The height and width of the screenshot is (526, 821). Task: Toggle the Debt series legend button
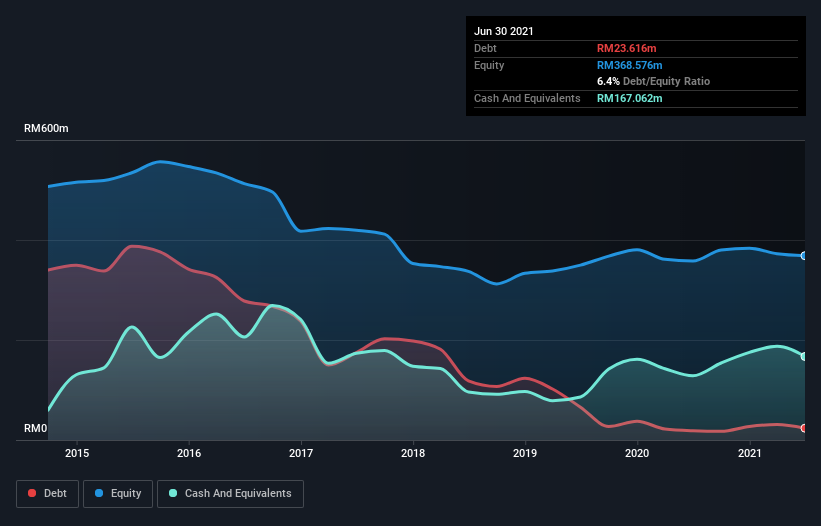pyautogui.click(x=48, y=494)
